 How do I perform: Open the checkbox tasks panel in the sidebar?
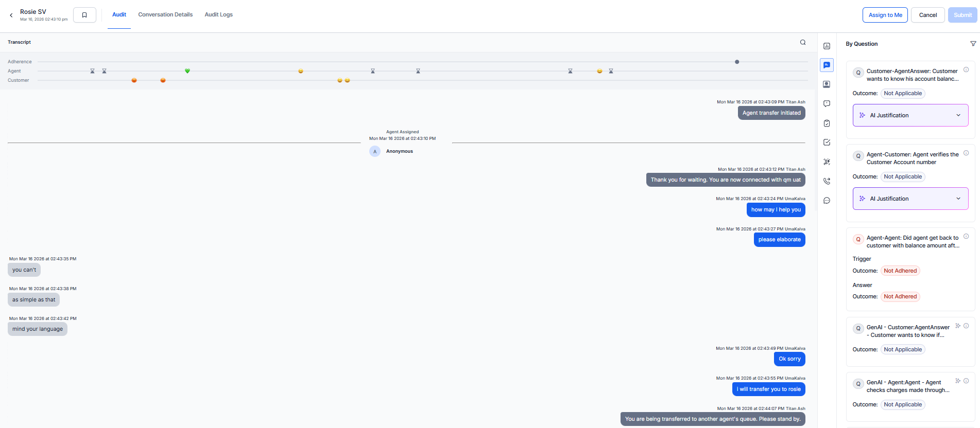click(x=827, y=142)
